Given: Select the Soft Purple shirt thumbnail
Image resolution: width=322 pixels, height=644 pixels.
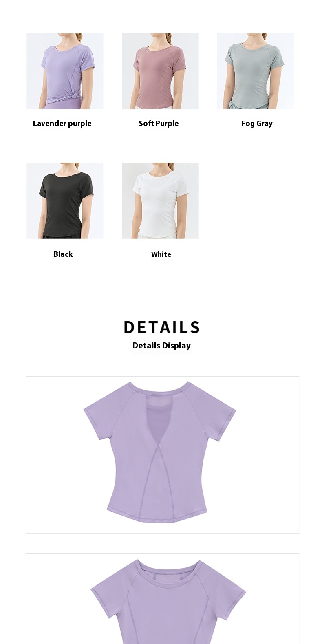Looking at the screenshot, I should (160, 71).
